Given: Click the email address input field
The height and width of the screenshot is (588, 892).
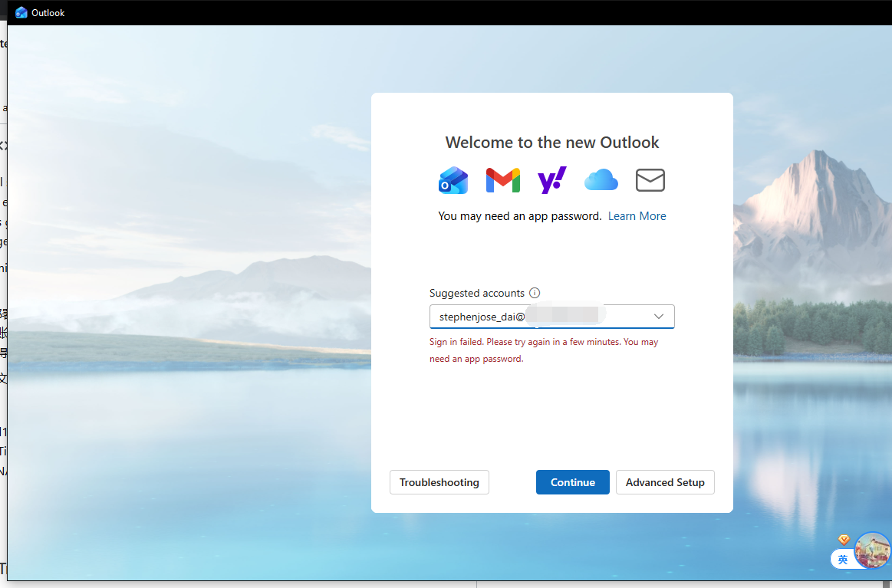Looking at the screenshot, I should pyautogui.click(x=551, y=316).
